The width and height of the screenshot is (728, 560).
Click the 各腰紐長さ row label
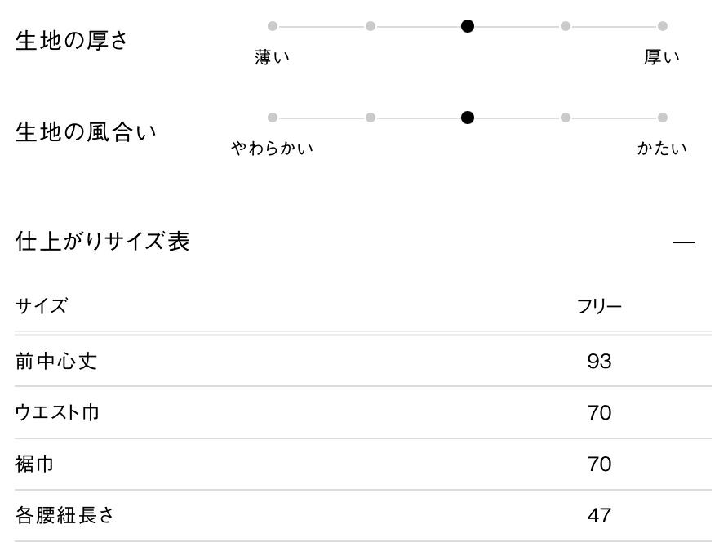pyautogui.click(x=65, y=516)
